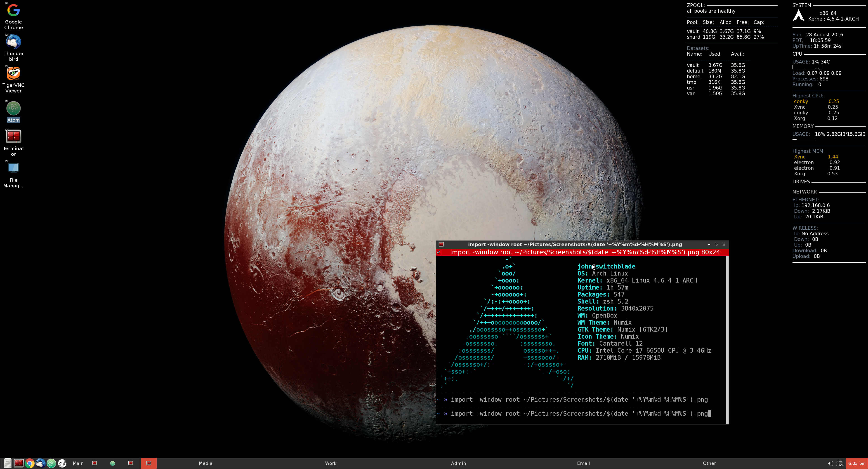Launch Atom from the panel launcher
Viewport: 868px width, 469px height.
coord(51,463)
